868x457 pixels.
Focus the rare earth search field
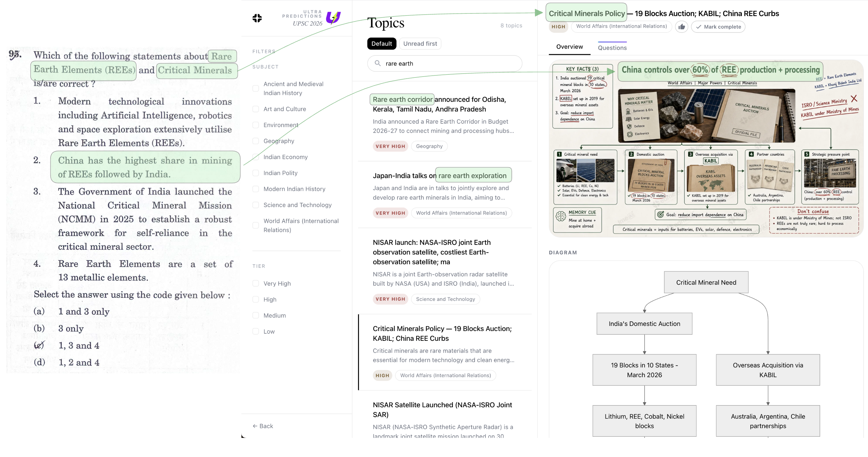[x=444, y=63]
